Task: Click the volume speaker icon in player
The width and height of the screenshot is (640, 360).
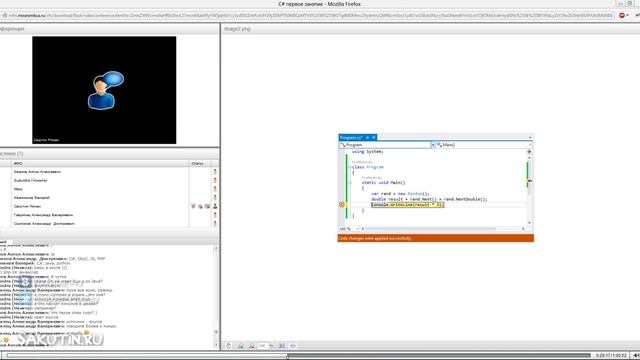Action: [636, 356]
